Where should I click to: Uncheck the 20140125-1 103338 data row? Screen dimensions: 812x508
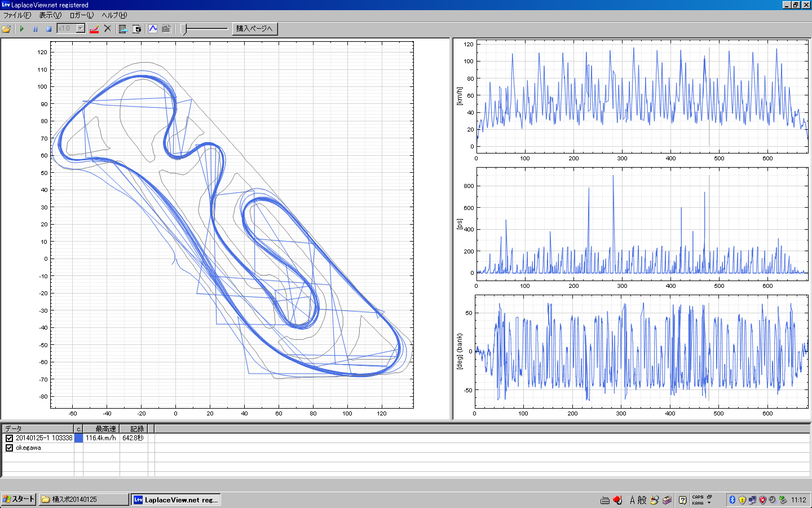click(9, 438)
